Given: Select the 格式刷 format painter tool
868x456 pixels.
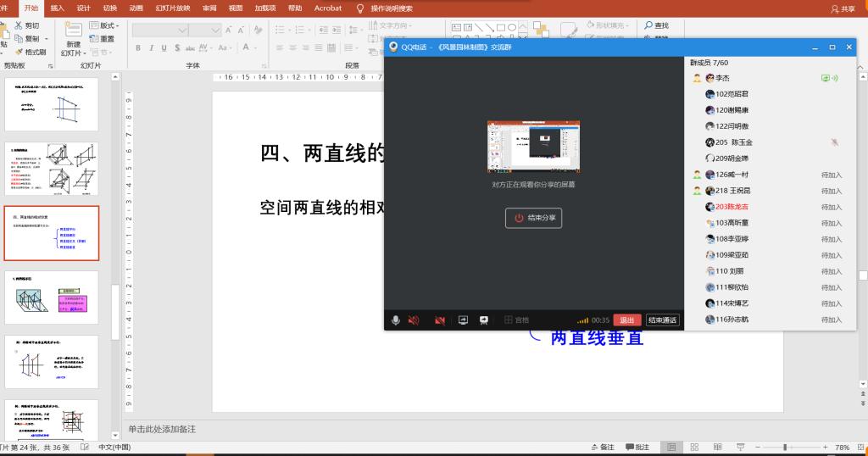Looking at the screenshot, I should [31, 52].
